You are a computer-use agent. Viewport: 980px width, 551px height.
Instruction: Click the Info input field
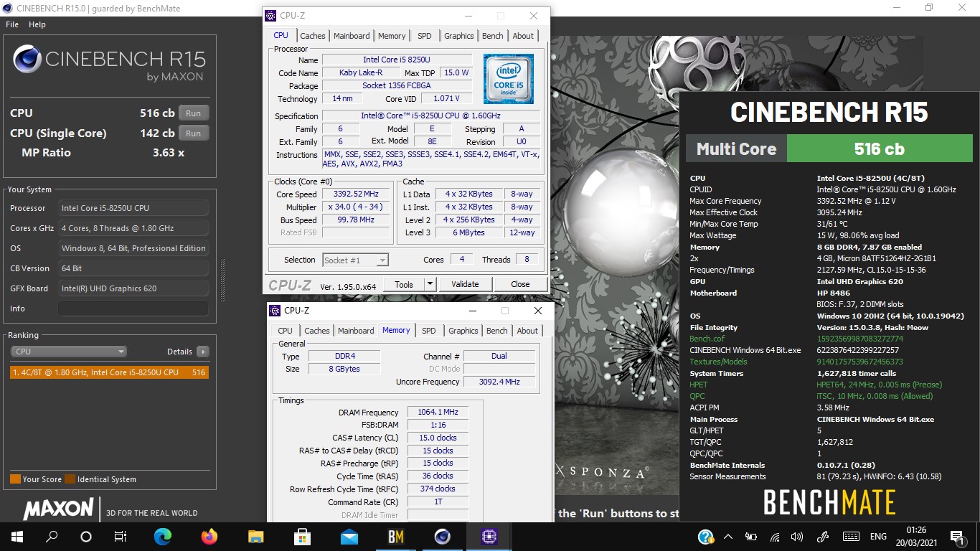pyautogui.click(x=133, y=309)
